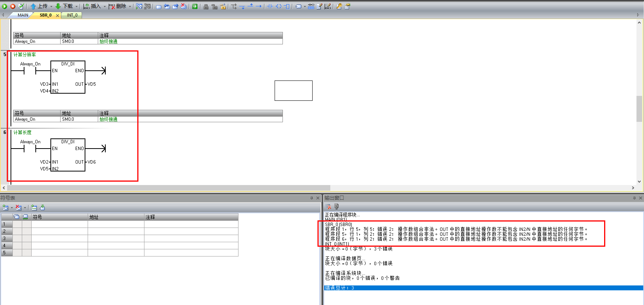Open the 插入 insert dropdown arrow

click(x=105, y=6)
